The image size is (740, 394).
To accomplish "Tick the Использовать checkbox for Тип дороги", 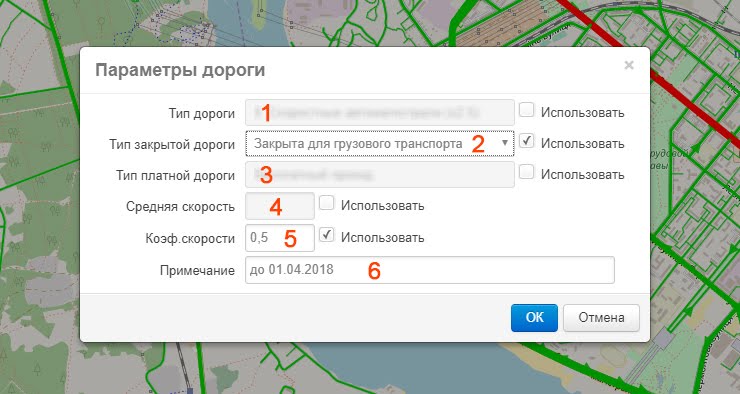I will point(526,110).
